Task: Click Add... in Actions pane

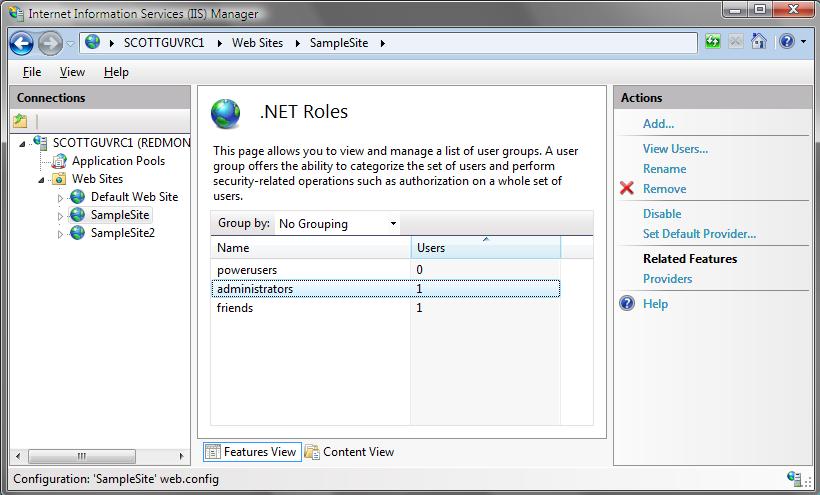Action: (x=658, y=124)
